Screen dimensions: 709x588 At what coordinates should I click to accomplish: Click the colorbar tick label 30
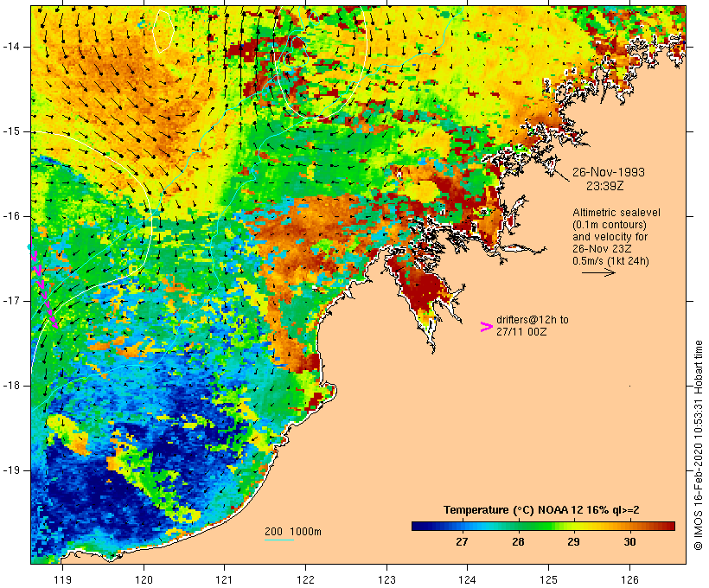pyautogui.click(x=629, y=541)
